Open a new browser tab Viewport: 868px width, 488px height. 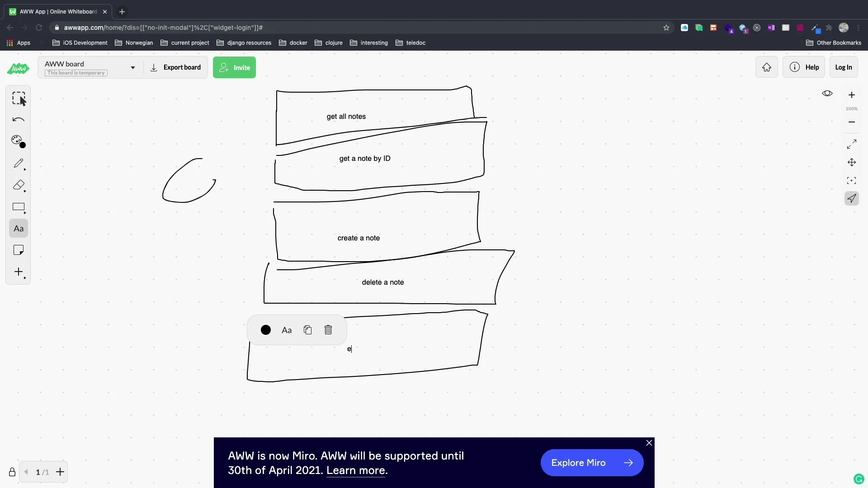(122, 12)
